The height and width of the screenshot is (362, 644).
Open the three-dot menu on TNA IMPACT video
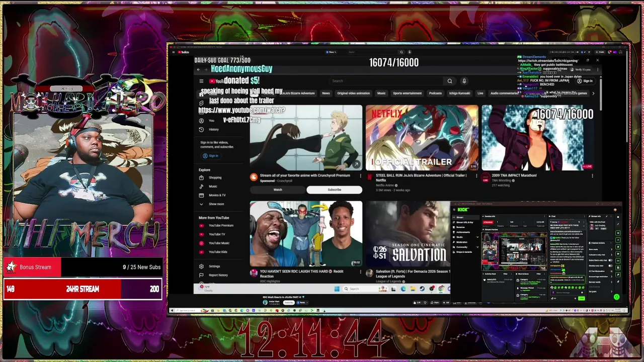[x=592, y=176]
